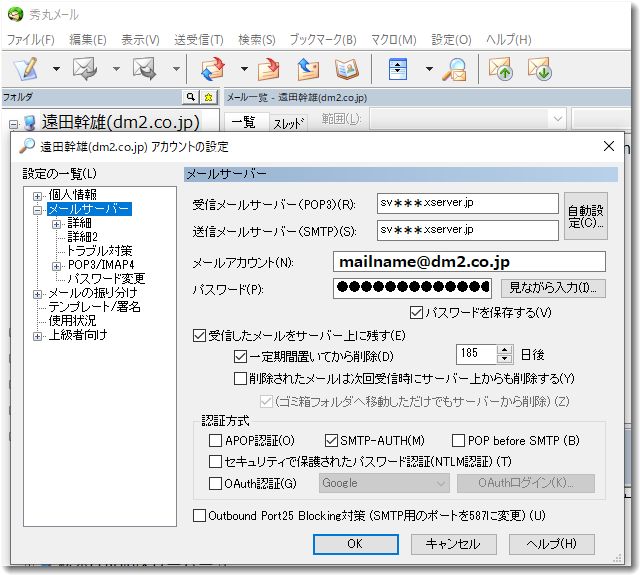Collapse the メールサーバー tree node
This screenshot has height=575, width=640.
tap(37, 211)
